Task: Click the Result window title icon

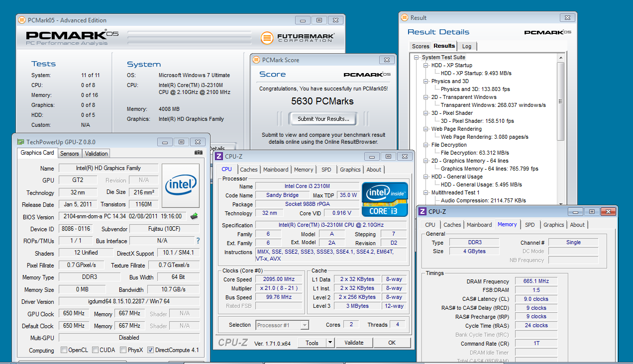Action: click(x=404, y=18)
